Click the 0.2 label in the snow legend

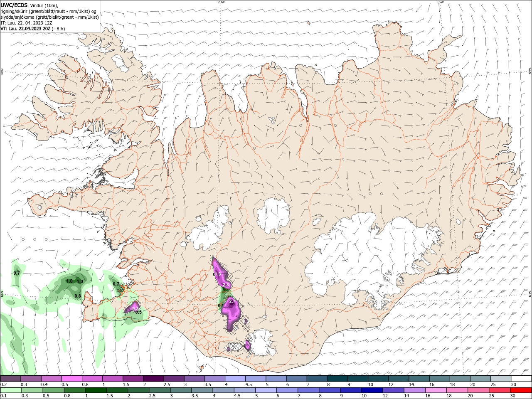click(x=3, y=385)
